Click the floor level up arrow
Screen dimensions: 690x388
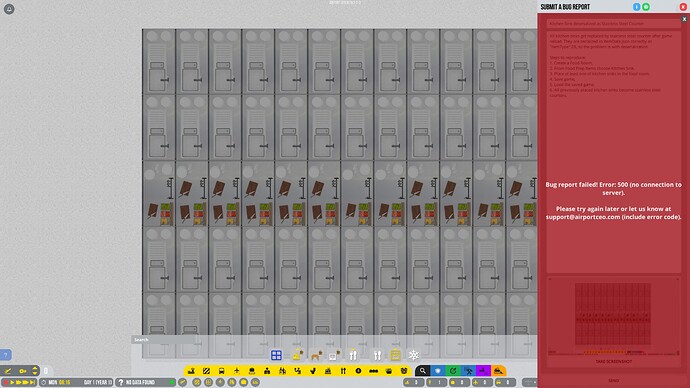click(35, 368)
